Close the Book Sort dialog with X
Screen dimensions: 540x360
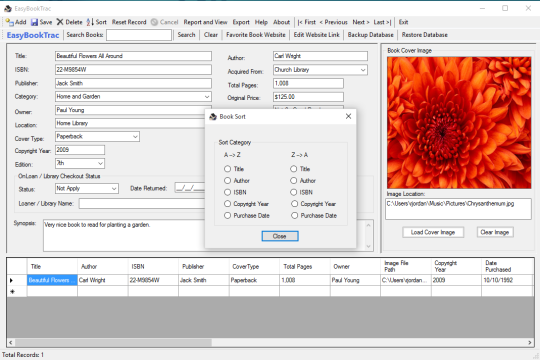point(348,116)
